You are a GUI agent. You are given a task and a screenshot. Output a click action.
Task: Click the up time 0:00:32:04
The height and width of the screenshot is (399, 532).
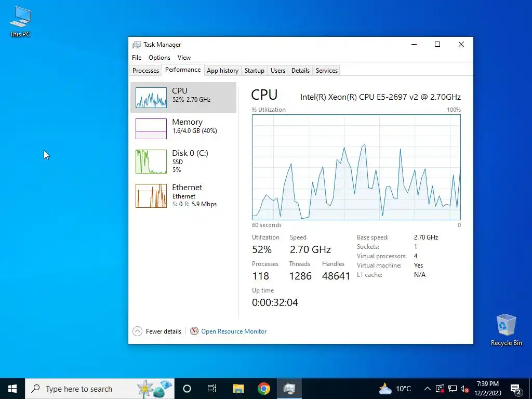(275, 303)
